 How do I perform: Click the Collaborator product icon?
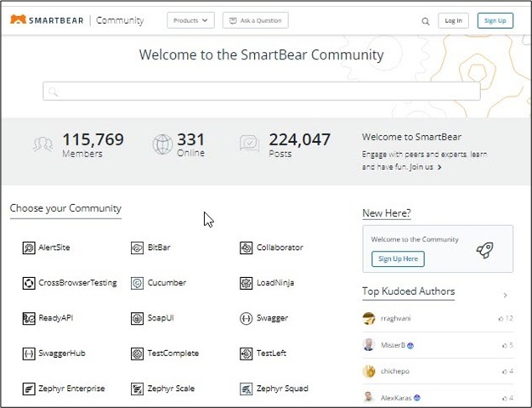coord(246,248)
